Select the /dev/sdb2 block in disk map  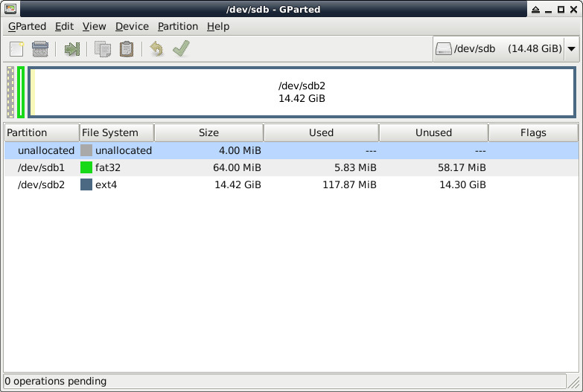(x=302, y=92)
